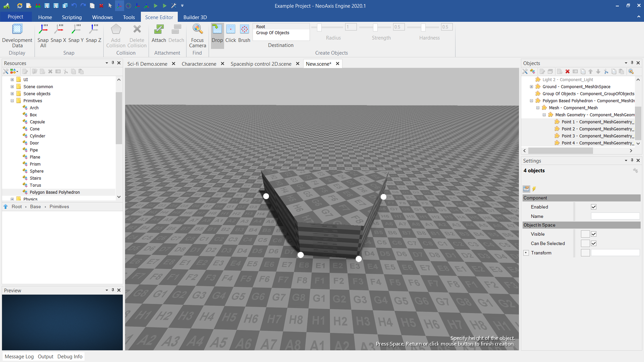The height and width of the screenshot is (362, 644).
Task: Click Primitives in the breadcrumb path
Action: coord(59,206)
